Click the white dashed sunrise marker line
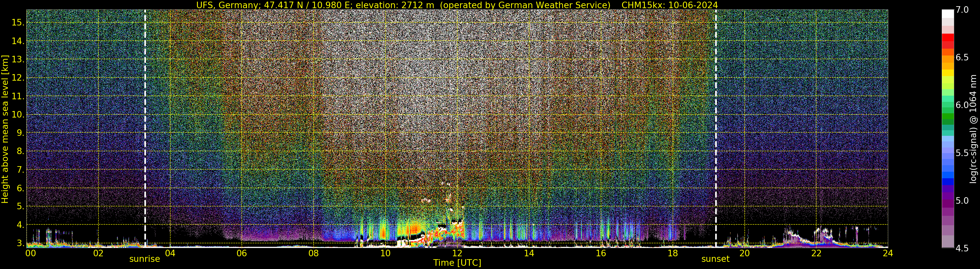This screenshot has height=269, width=980. tap(145, 129)
